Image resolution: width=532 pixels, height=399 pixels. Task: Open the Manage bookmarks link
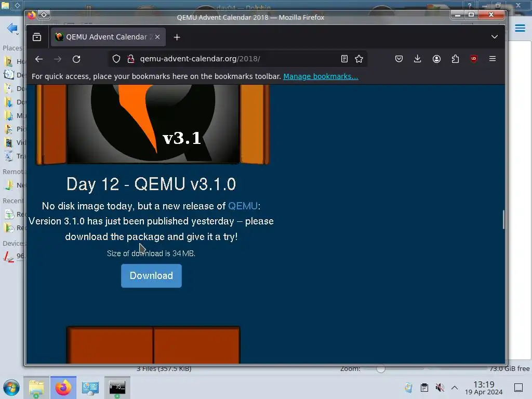(321, 76)
